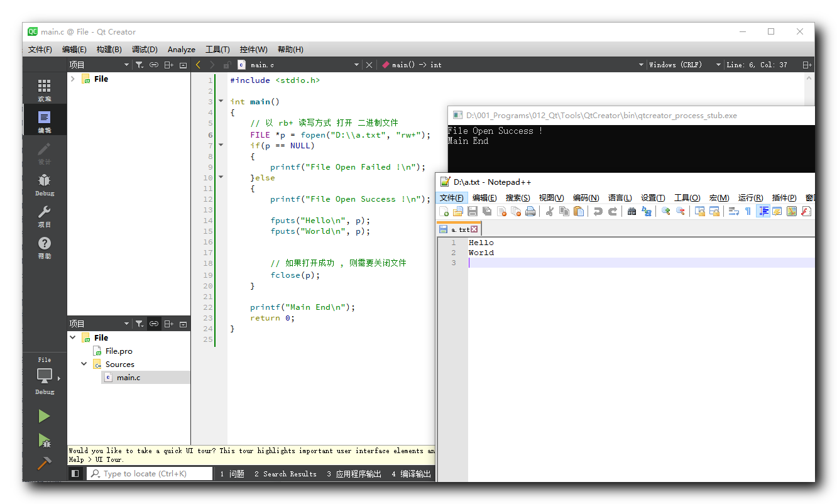The width and height of the screenshot is (837, 504).
Task: Click Save All icon in Notepad++ toolbar
Action: tap(487, 211)
